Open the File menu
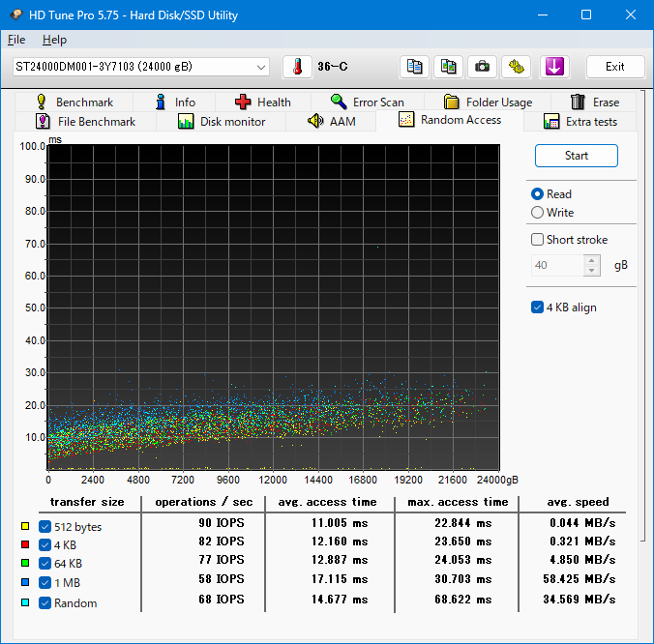Image resolution: width=654 pixels, height=644 pixels. point(16,40)
